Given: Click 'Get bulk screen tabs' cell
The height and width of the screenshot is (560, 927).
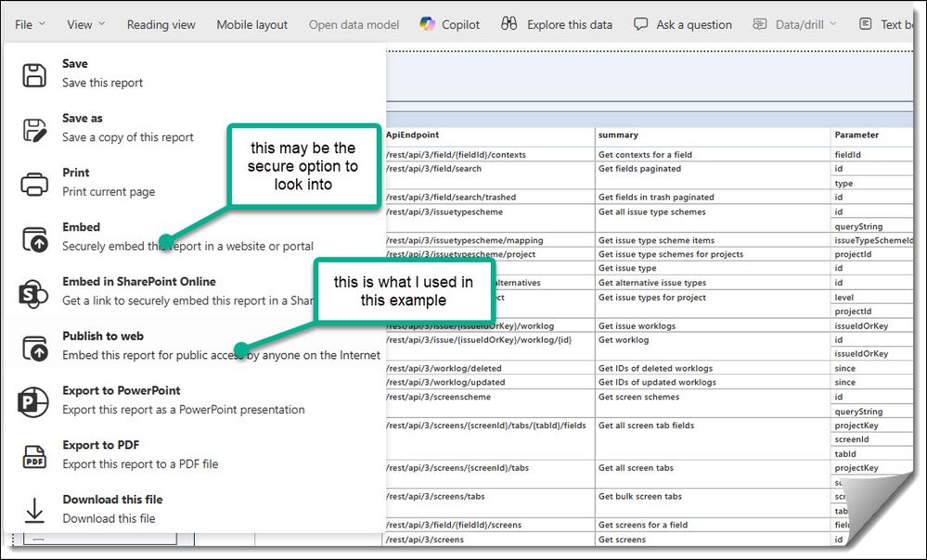Looking at the screenshot, I should click(x=713, y=503).
